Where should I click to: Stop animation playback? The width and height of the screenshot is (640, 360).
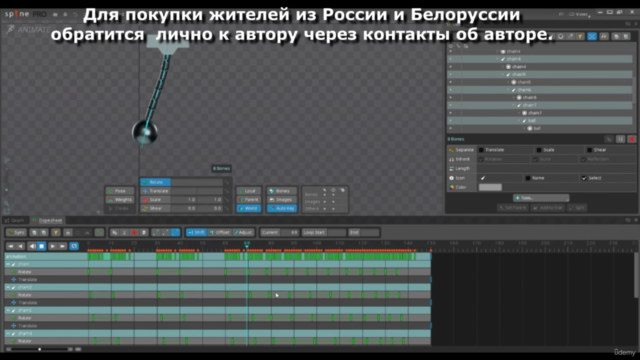pos(42,246)
